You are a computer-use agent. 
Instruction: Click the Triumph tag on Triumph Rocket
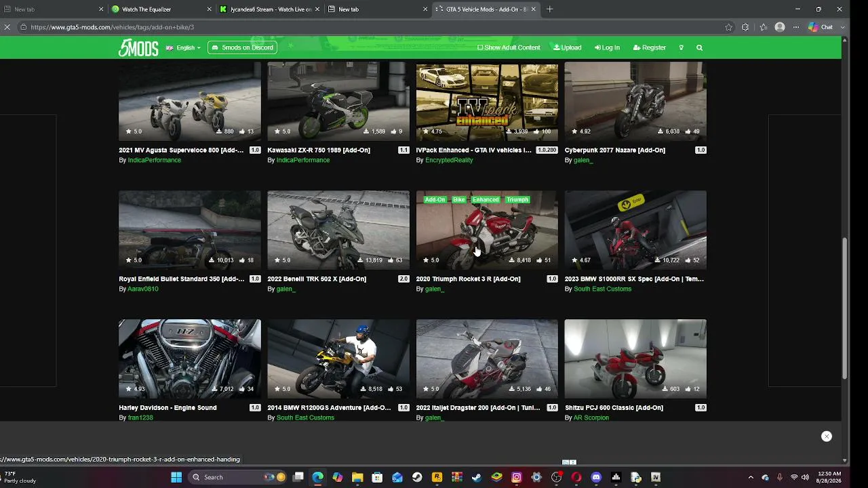coord(517,200)
